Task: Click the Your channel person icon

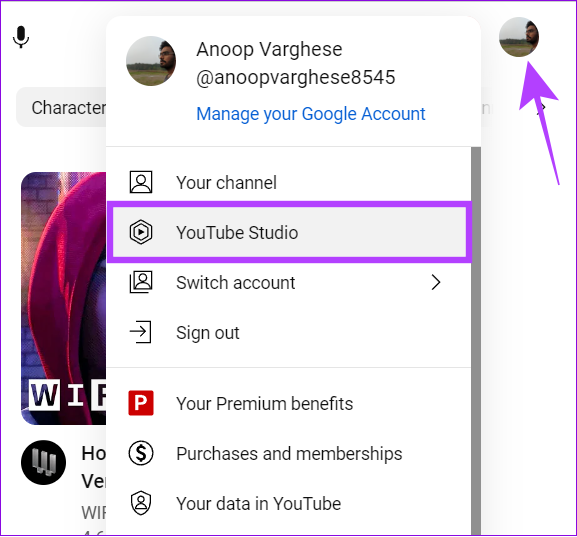Action: 141,182
